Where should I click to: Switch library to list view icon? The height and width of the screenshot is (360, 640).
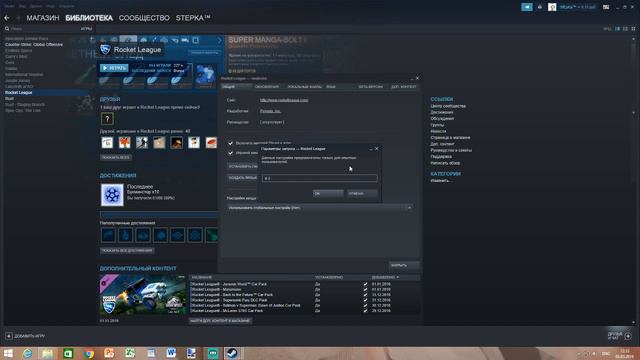click(625, 29)
